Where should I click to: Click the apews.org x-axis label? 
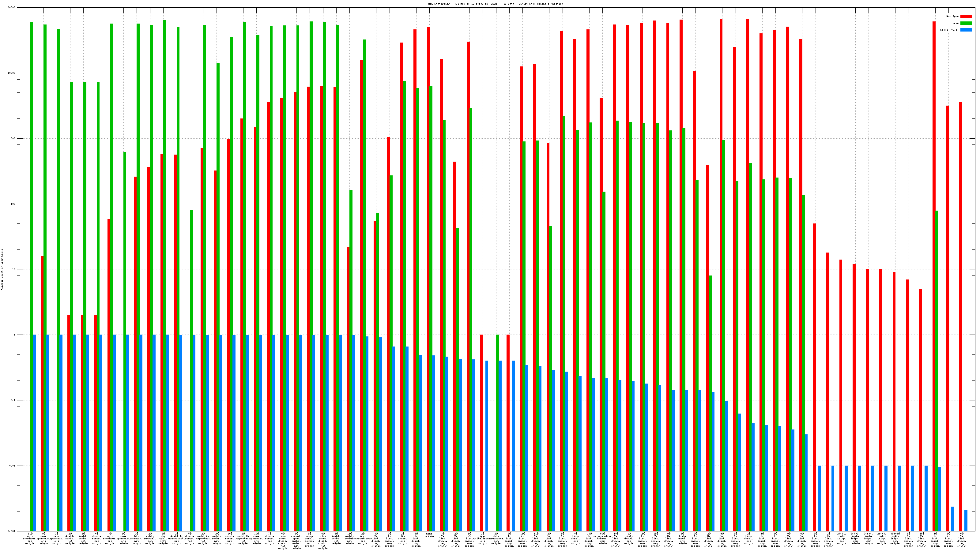(402, 538)
